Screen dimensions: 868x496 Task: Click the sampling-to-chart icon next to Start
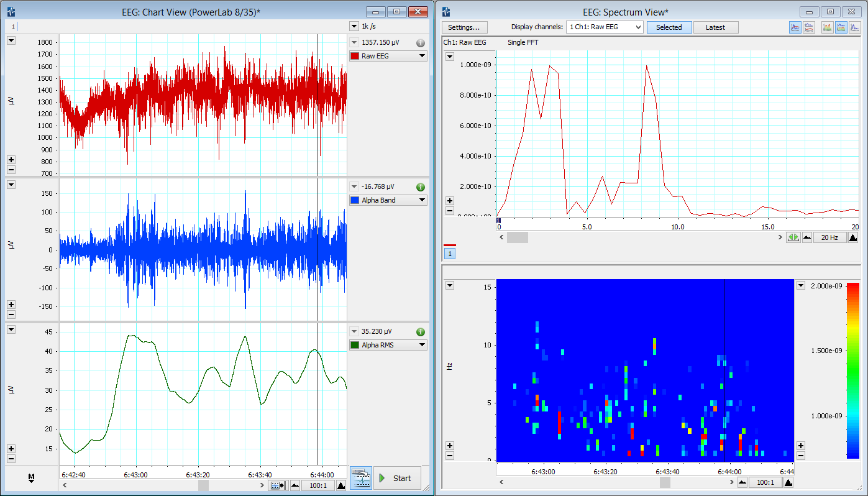(361, 477)
